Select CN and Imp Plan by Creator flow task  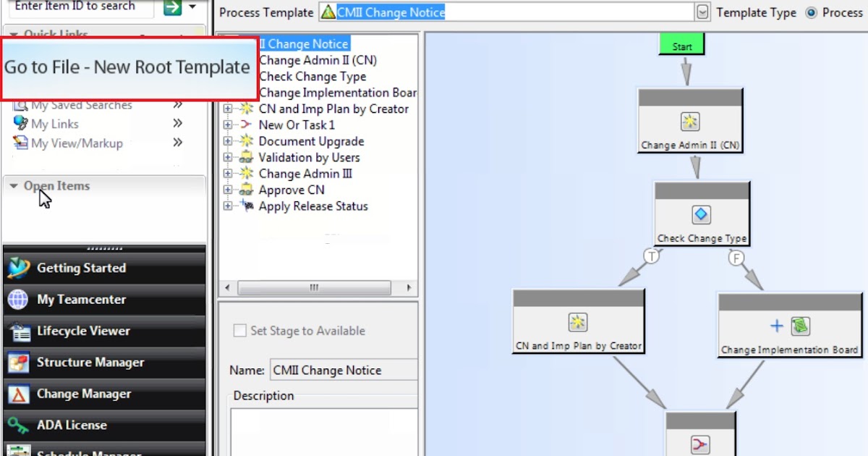[x=578, y=321]
